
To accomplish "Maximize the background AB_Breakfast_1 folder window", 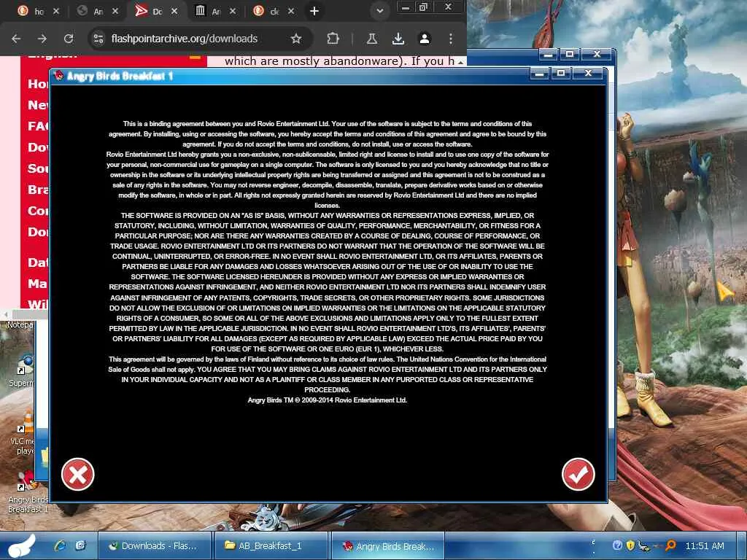I will 569,54.
